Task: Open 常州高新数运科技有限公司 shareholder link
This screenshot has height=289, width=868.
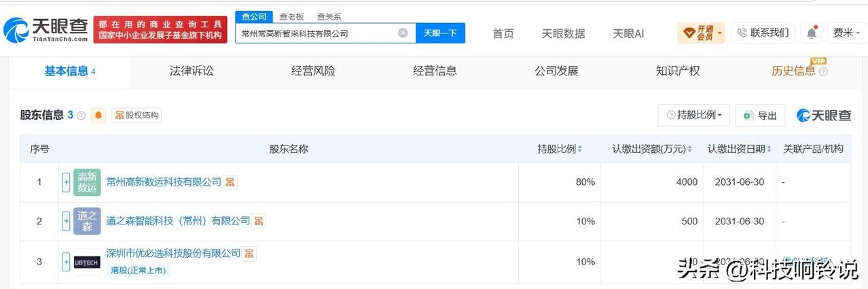Action: tap(164, 182)
